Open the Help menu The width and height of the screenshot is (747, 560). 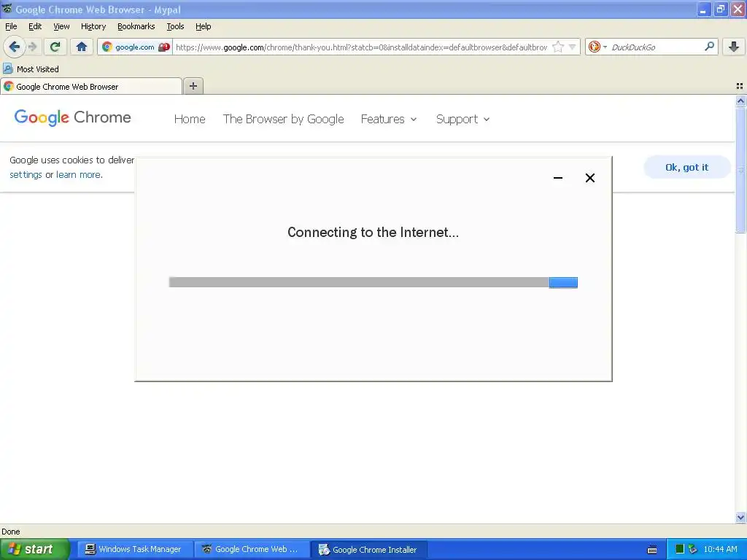click(x=203, y=26)
